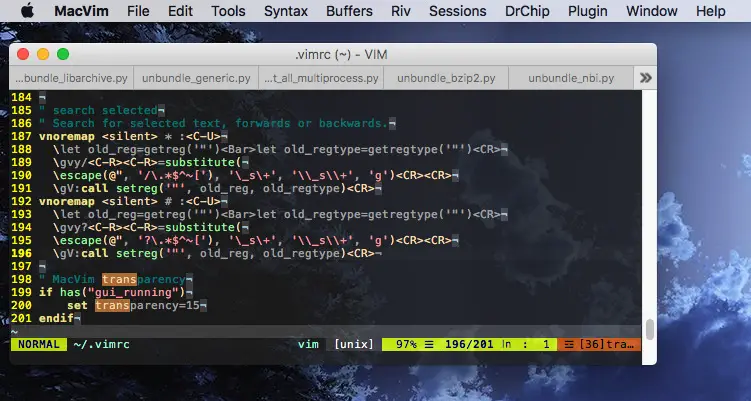Open the Edit menu
The image size is (751, 401).
[x=180, y=11]
